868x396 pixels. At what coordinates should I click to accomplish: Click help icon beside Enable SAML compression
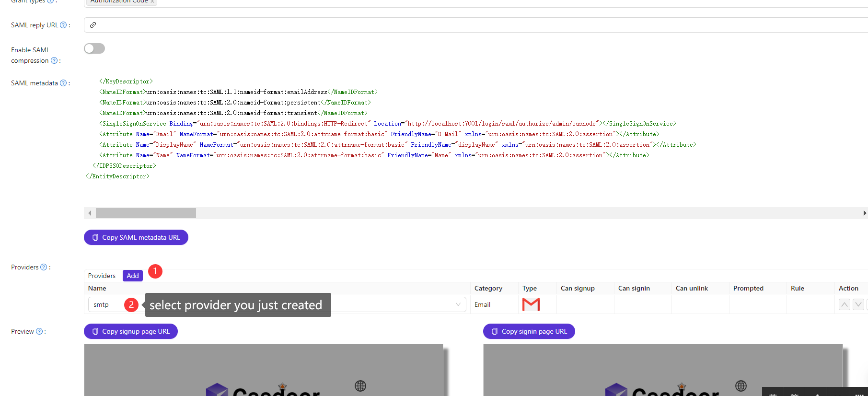[54, 60]
